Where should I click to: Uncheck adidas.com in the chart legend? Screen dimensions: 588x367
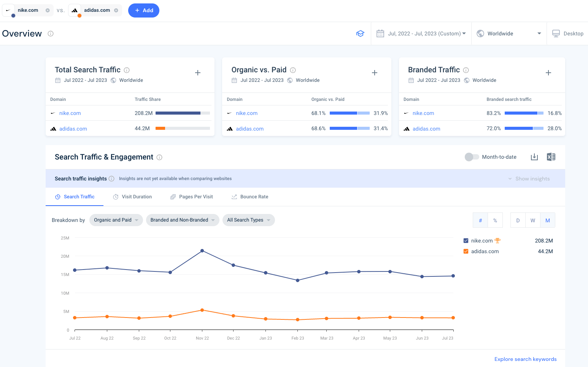466,251
